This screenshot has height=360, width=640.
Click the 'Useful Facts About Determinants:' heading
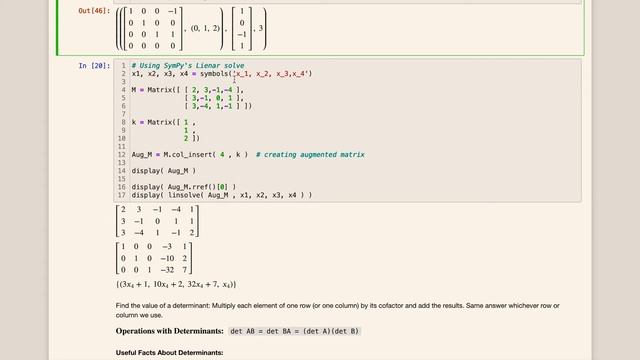(169, 353)
